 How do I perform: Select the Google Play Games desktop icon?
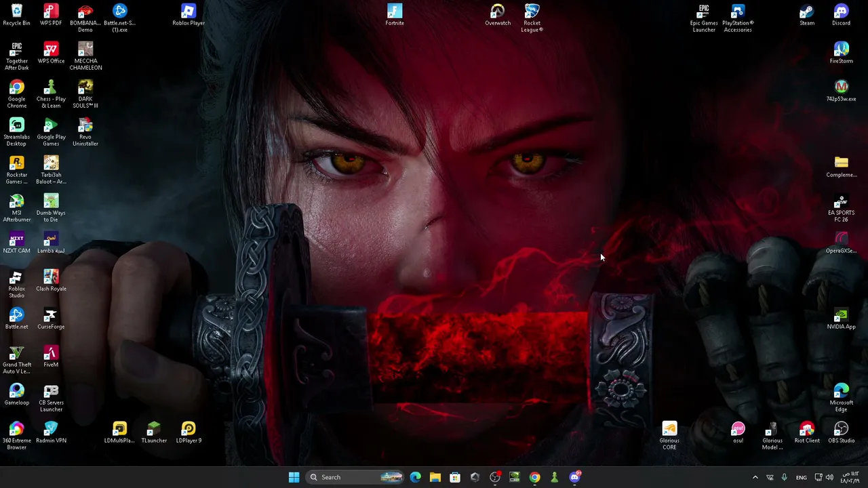tap(51, 132)
